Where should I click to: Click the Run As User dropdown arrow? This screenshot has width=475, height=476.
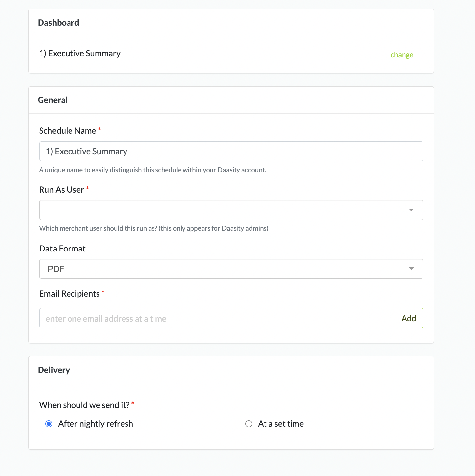411,210
